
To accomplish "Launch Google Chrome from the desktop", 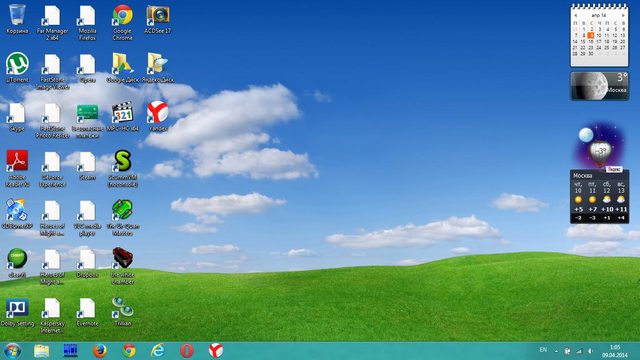I will point(122,22).
